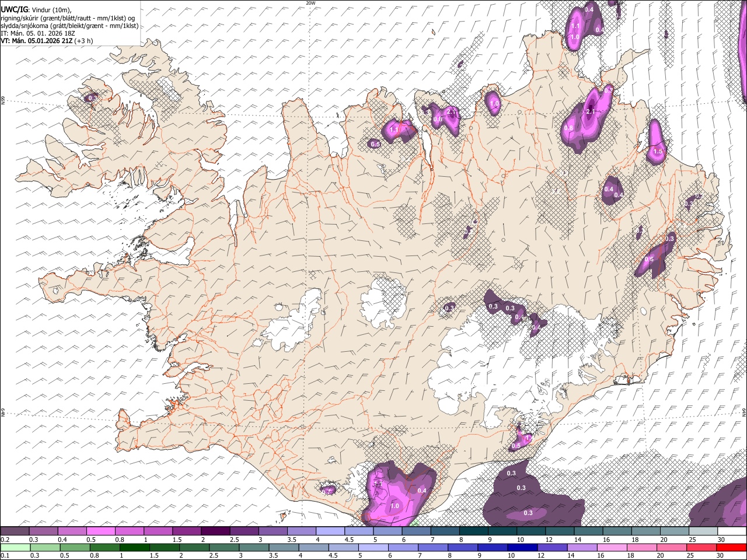Click the '(+3 h)' forecast offset text

click(x=83, y=41)
